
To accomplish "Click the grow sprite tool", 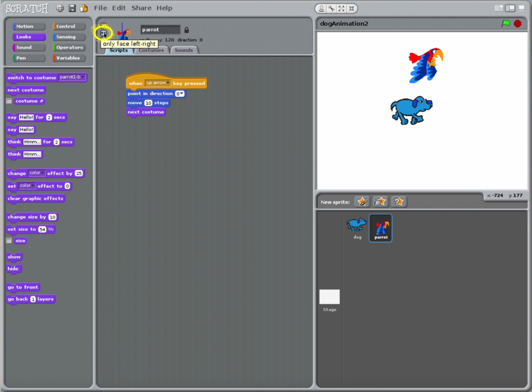I will click(342, 9).
